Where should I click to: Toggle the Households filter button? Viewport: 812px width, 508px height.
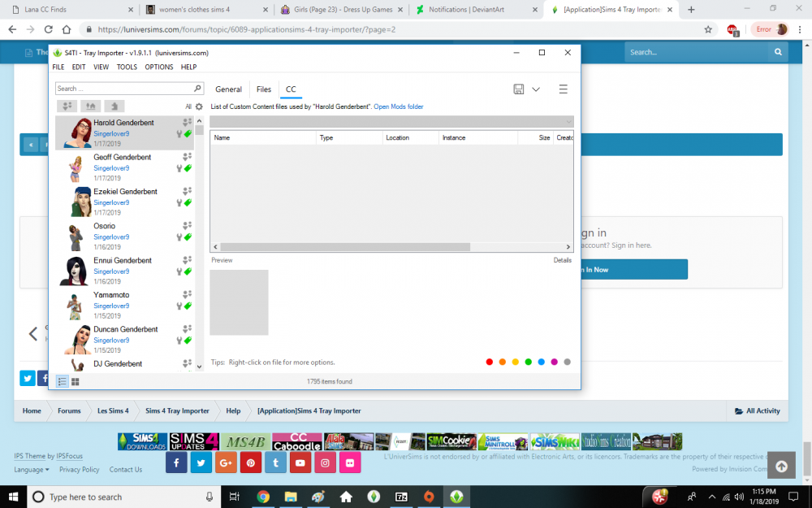[x=67, y=106]
